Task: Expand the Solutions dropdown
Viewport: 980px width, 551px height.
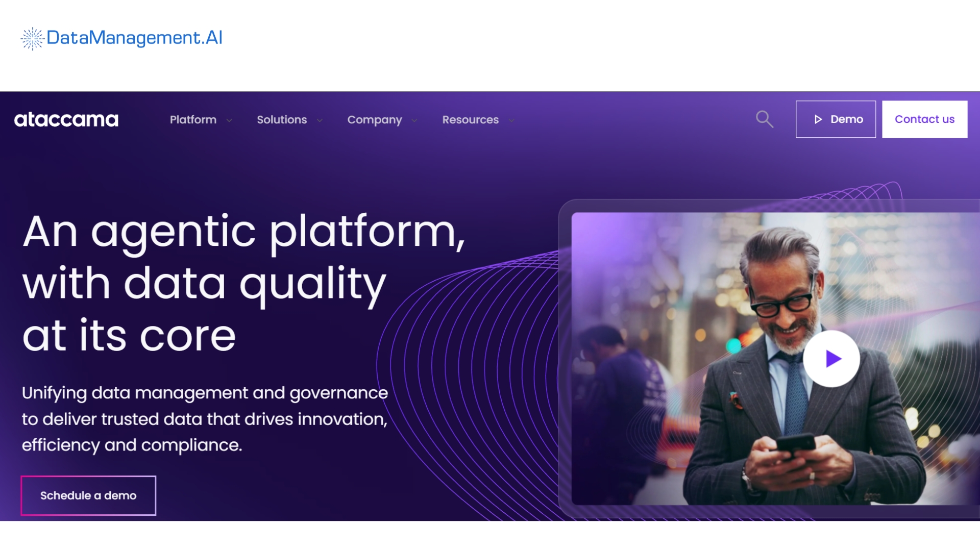Action: point(320,120)
